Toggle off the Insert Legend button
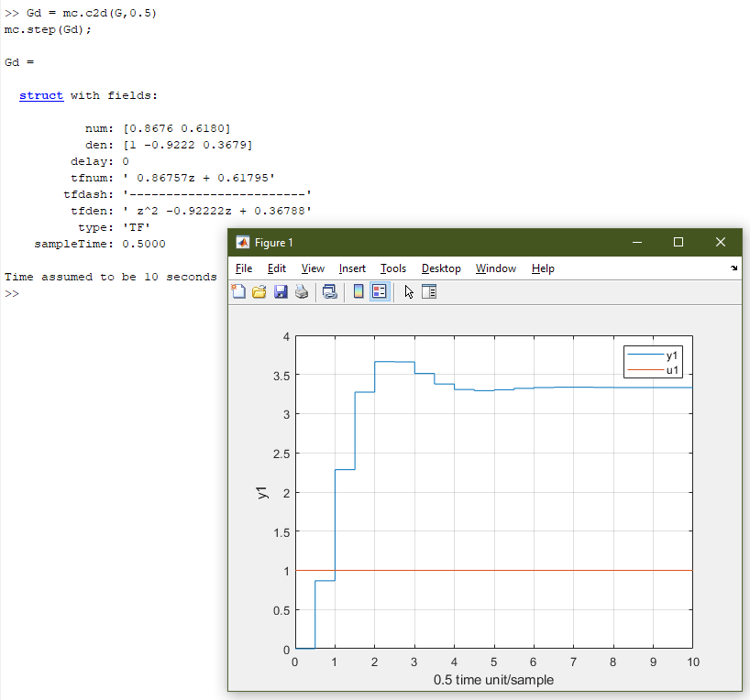Screen dimensions: 750x700 pos(381,290)
